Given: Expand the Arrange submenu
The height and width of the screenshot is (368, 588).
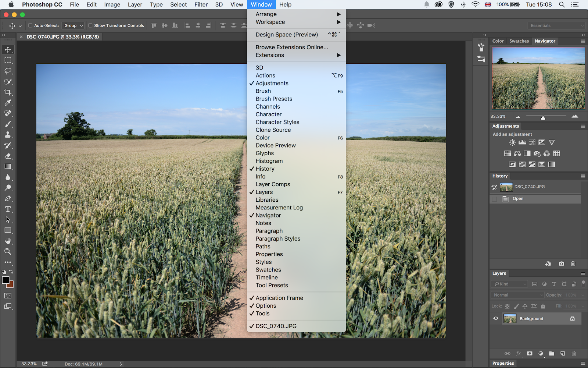Looking at the screenshot, I should click(x=296, y=14).
